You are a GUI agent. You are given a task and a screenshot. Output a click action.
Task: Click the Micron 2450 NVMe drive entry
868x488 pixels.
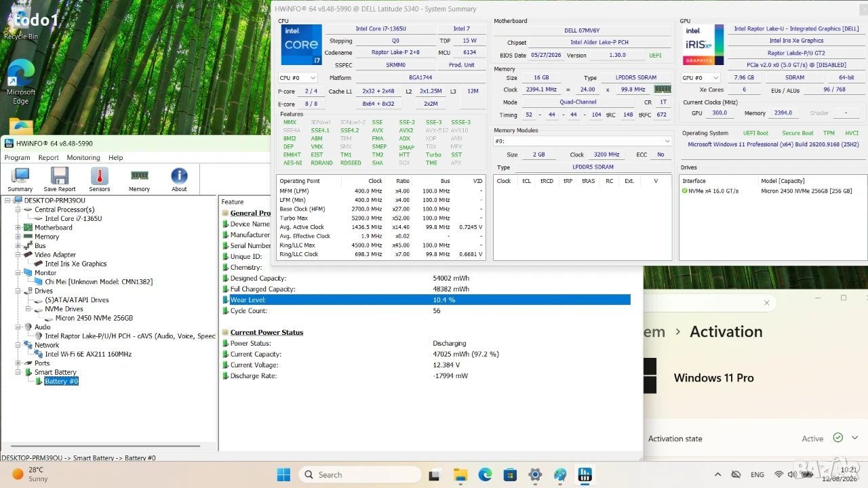coord(806,191)
